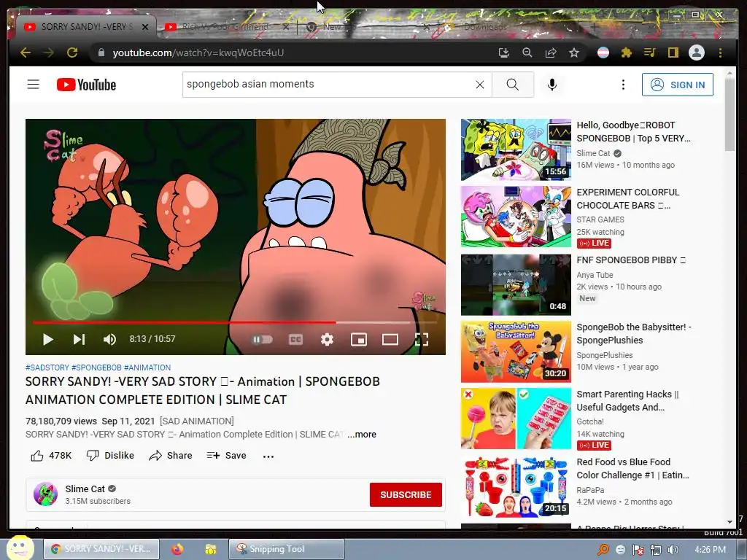
Task: Open the media control playlist icon
Action: pos(650,52)
